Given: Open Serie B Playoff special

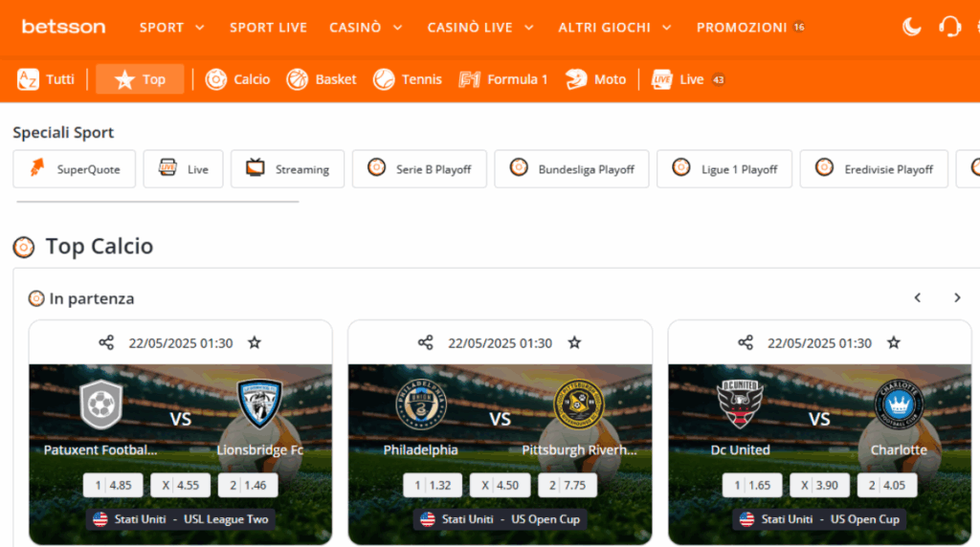Looking at the screenshot, I should point(419,169).
